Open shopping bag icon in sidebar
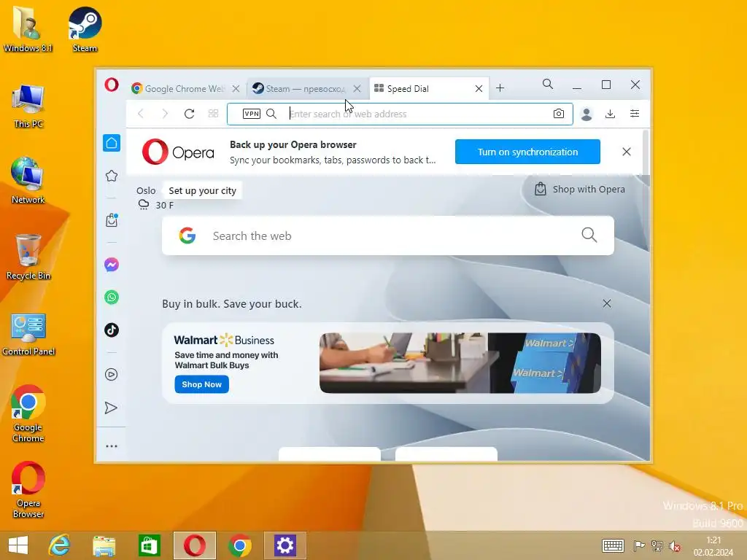 coord(112,220)
